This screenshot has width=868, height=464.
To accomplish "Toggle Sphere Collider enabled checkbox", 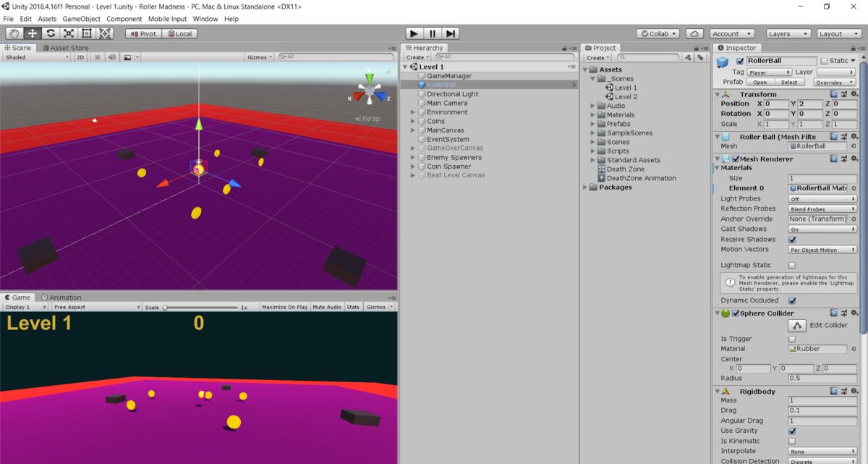I will click(x=736, y=313).
